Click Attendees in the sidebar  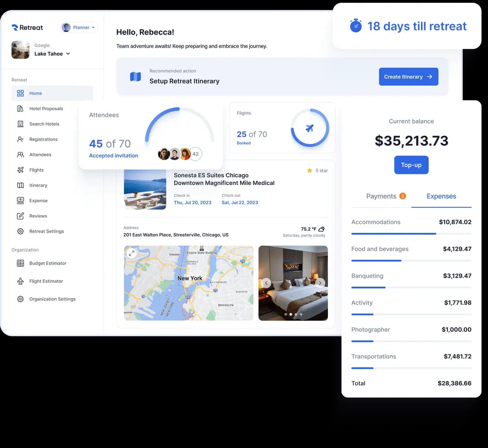[40, 154]
